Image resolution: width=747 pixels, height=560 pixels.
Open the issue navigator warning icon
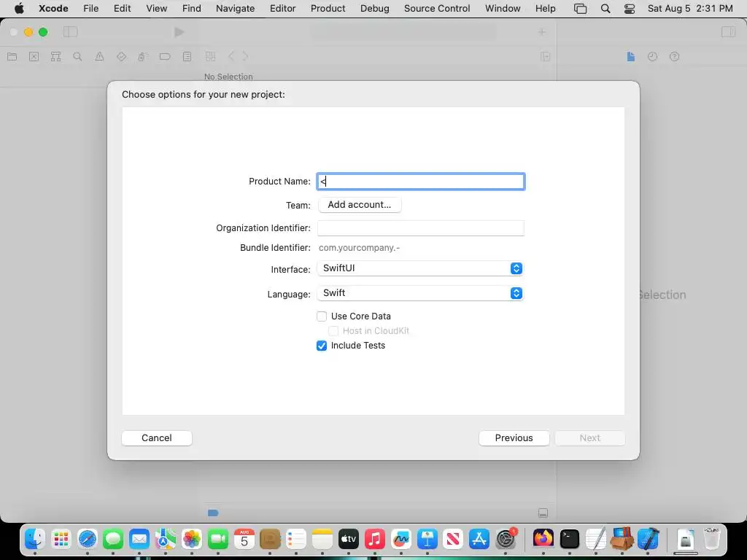click(99, 57)
